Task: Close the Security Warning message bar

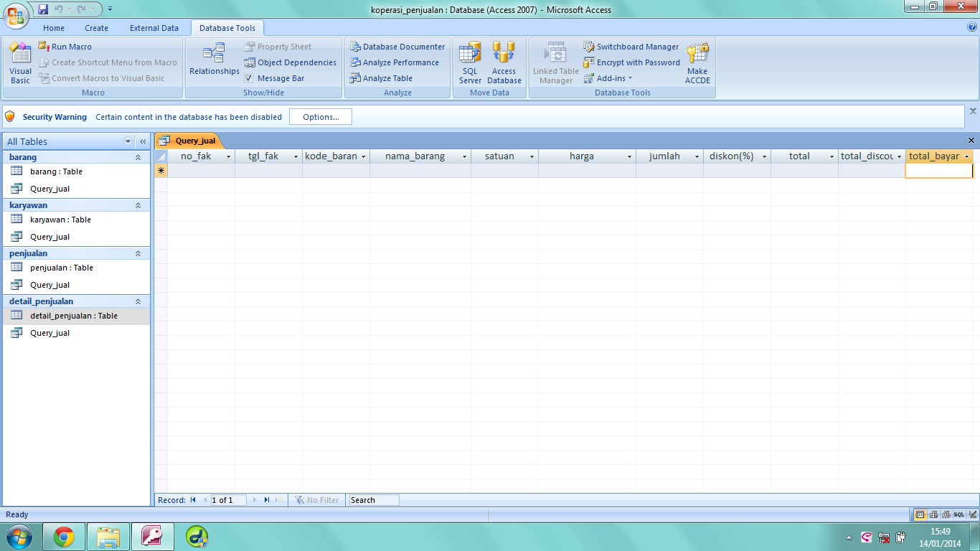Action: point(973,111)
